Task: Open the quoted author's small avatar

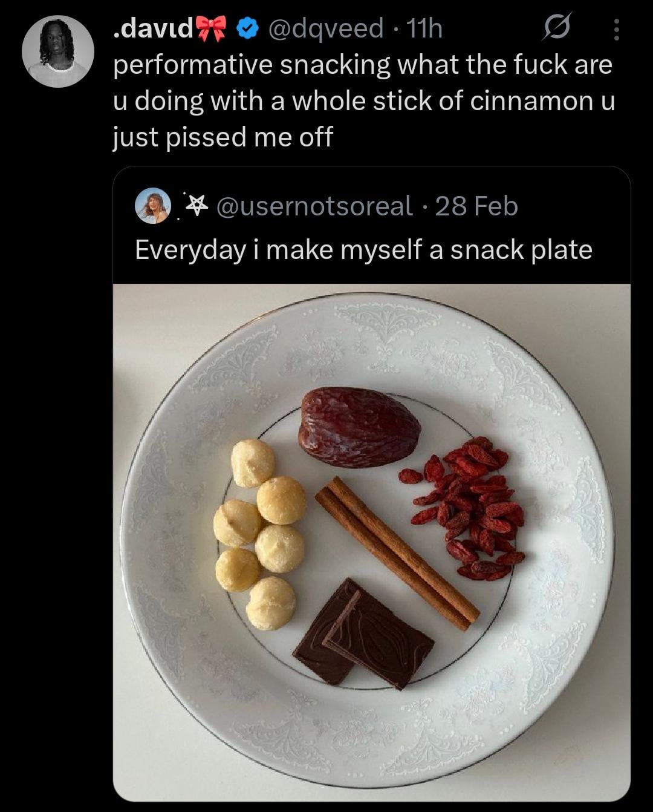Action: (152, 206)
